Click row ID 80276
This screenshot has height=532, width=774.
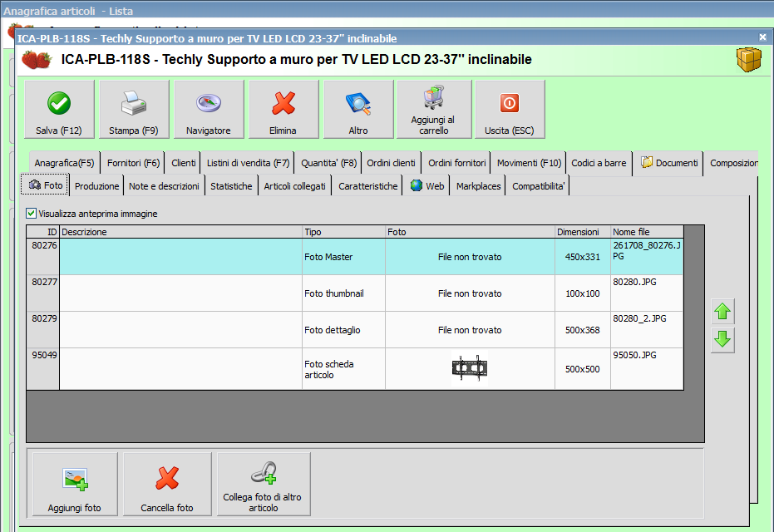click(43, 257)
